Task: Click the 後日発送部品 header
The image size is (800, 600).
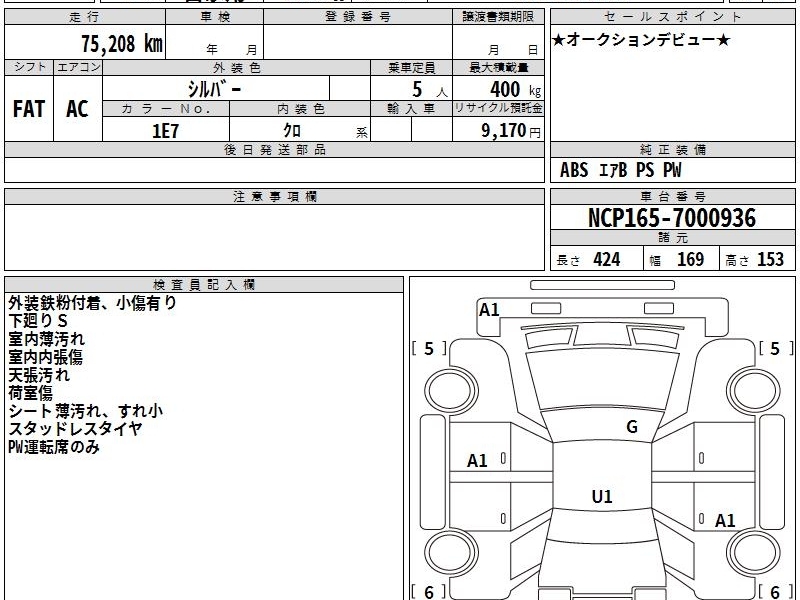Action: [x=274, y=150]
